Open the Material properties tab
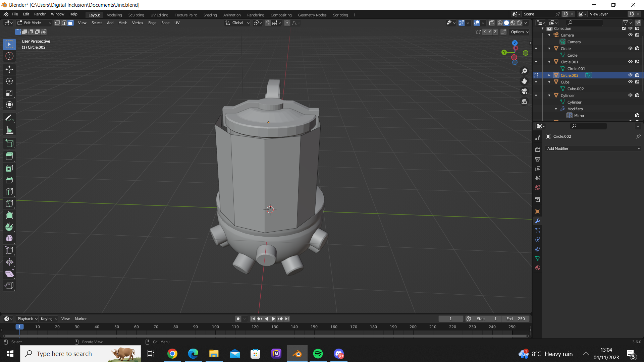 538,268
